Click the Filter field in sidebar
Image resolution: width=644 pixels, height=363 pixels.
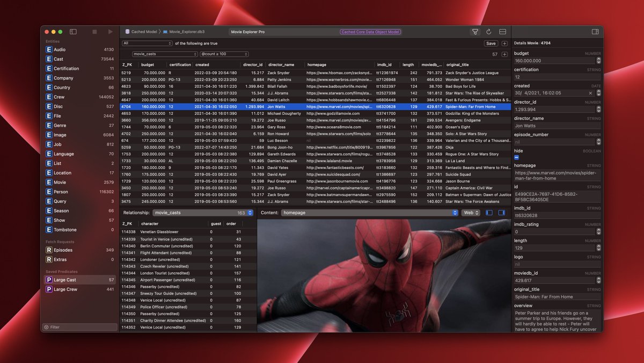tap(80, 327)
